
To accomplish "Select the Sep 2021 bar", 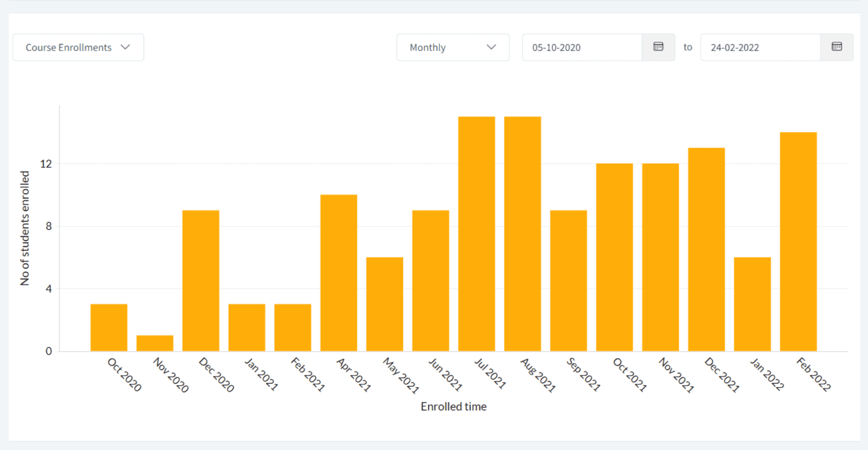I will coord(569,281).
